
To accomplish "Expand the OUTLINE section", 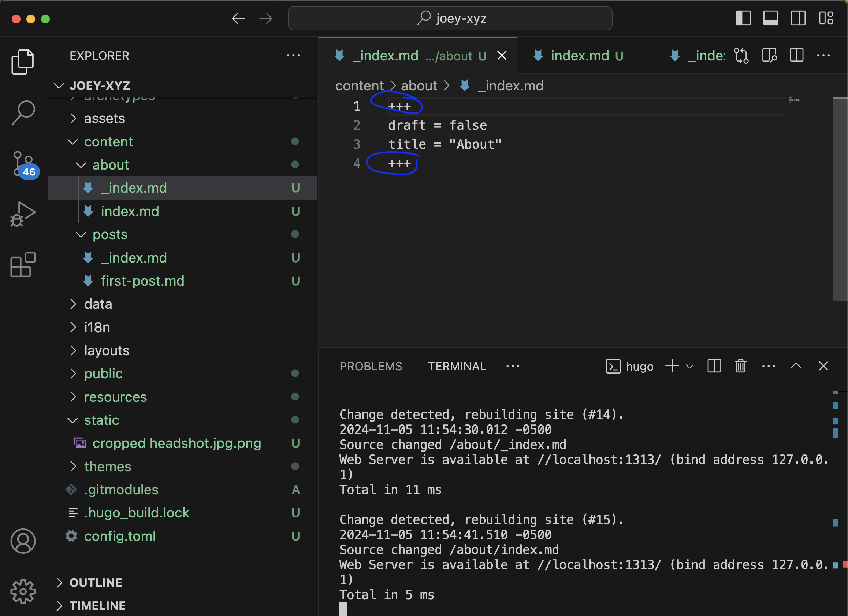I will point(96,582).
